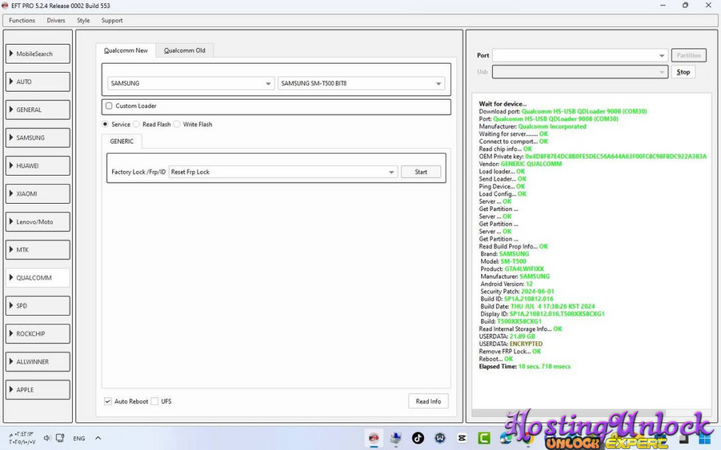The width and height of the screenshot is (721, 450).
Task: Show hidden system tray icons
Action: [x=98, y=438]
